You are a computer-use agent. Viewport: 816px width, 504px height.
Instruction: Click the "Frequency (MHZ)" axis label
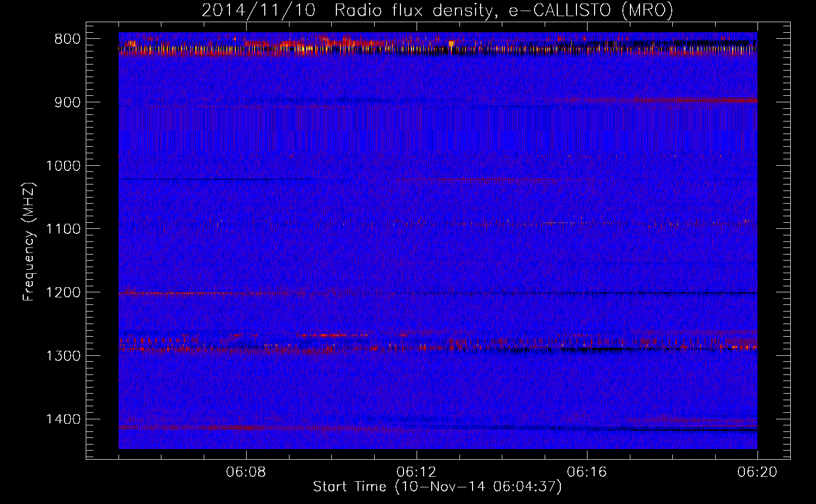click(x=29, y=241)
